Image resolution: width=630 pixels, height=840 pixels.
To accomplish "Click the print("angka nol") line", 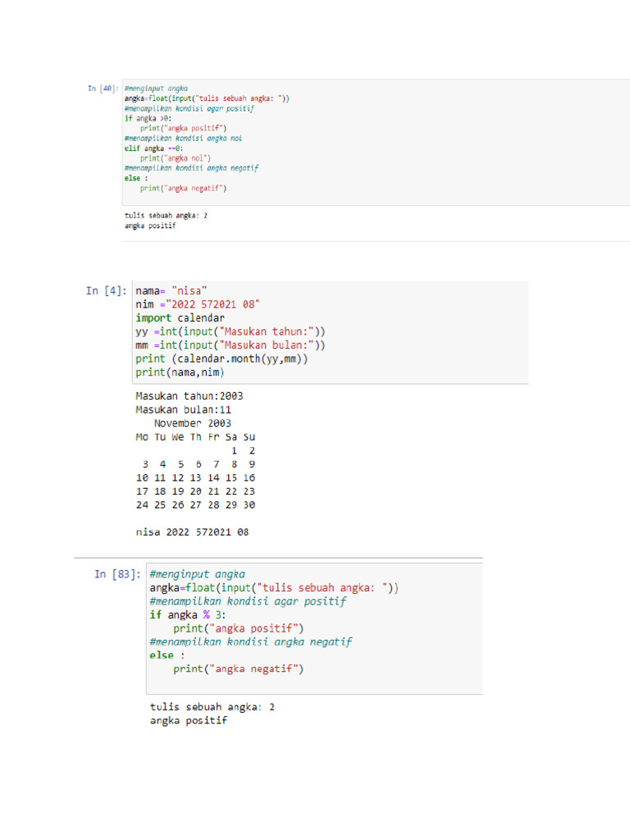I will [176, 158].
